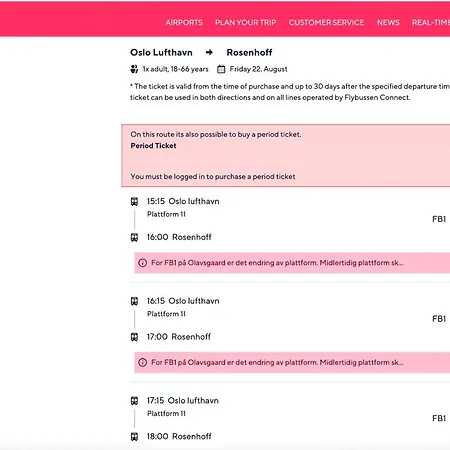The height and width of the screenshot is (450, 450).
Task: Click the info icon in first FB1 platform notice
Action: click(x=143, y=263)
